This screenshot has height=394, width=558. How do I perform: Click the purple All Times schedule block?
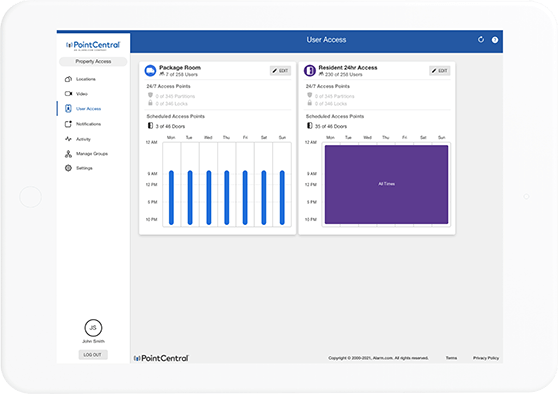(x=386, y=184)
